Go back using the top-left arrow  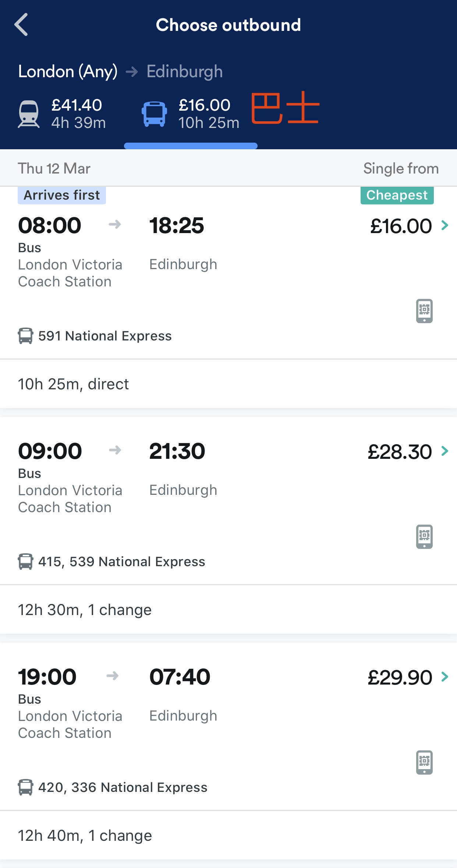(21, 25)
